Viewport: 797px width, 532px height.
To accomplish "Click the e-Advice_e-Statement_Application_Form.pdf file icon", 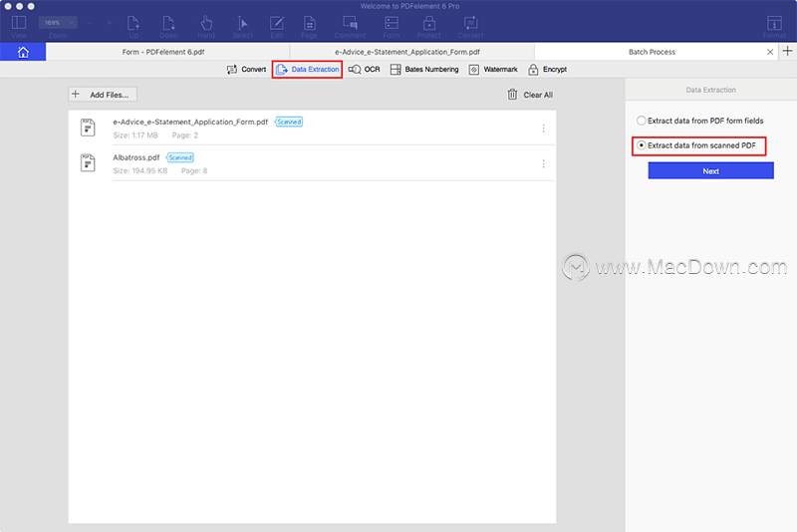I will pyautogui.click(x=88, y=128).
